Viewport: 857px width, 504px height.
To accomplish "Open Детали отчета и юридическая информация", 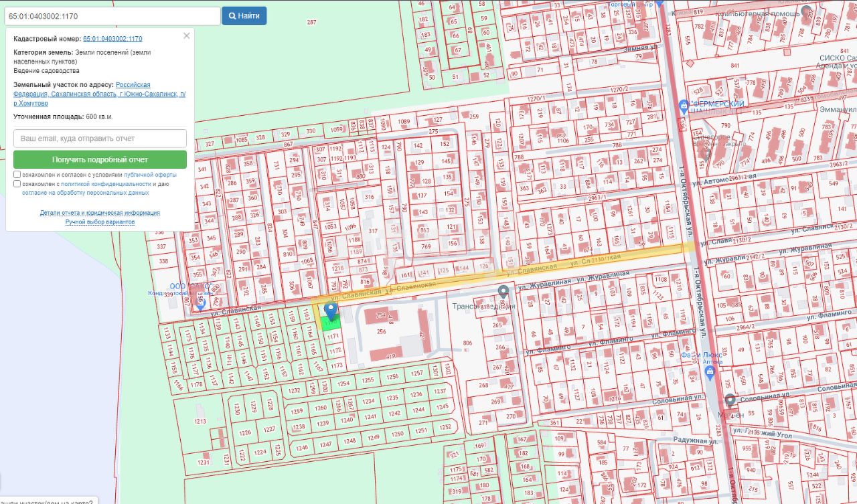I will coord(100,213).
